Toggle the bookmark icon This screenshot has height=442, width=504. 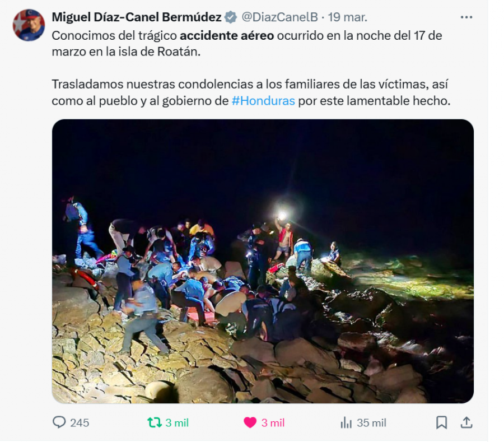441,422
